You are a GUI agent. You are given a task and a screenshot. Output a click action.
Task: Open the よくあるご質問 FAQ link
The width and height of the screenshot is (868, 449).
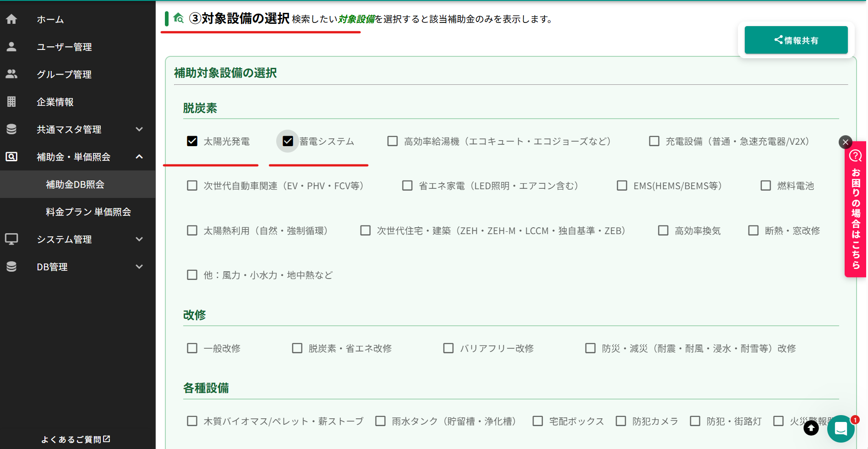76,439
